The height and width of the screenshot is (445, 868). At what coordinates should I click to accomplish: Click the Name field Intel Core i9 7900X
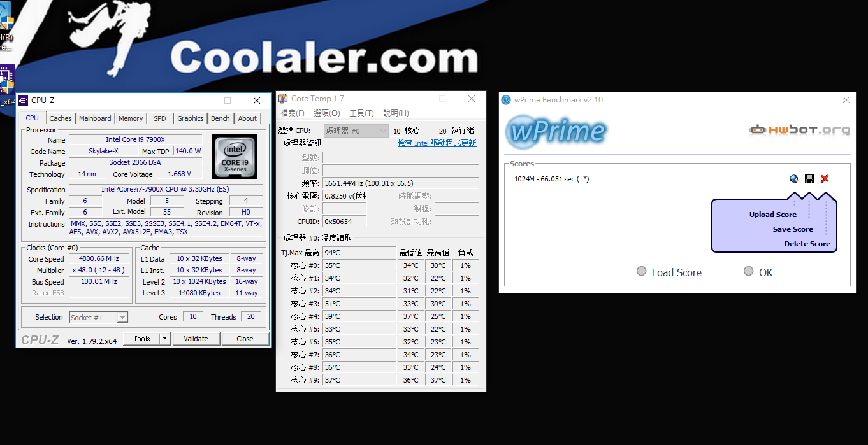pos(135,139)
